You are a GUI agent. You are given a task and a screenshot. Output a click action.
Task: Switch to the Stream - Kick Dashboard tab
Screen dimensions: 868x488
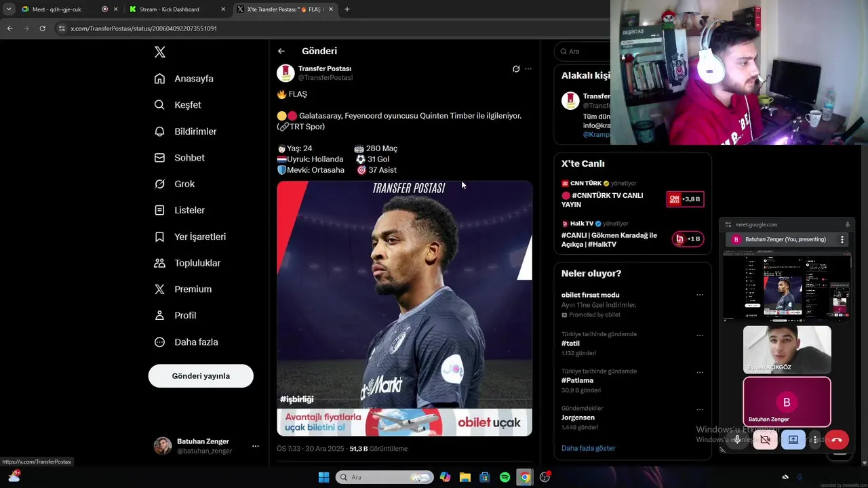pyautogui.click(x=178, y=9)
